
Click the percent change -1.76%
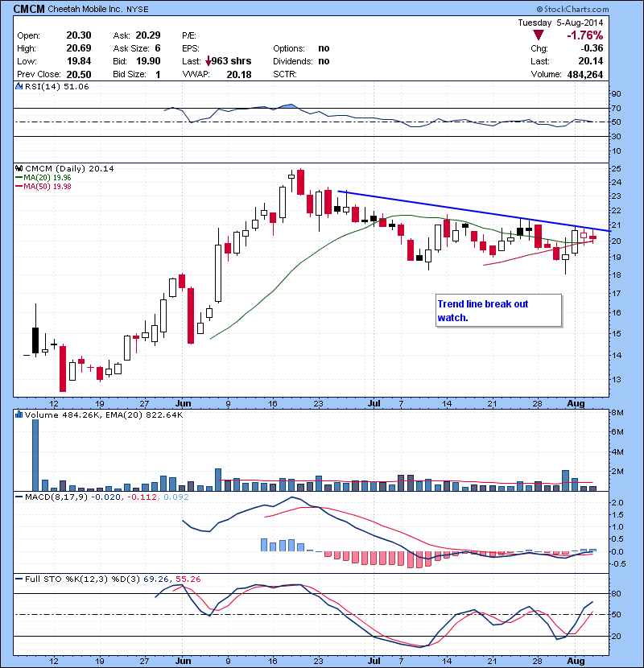coord(584,35)
